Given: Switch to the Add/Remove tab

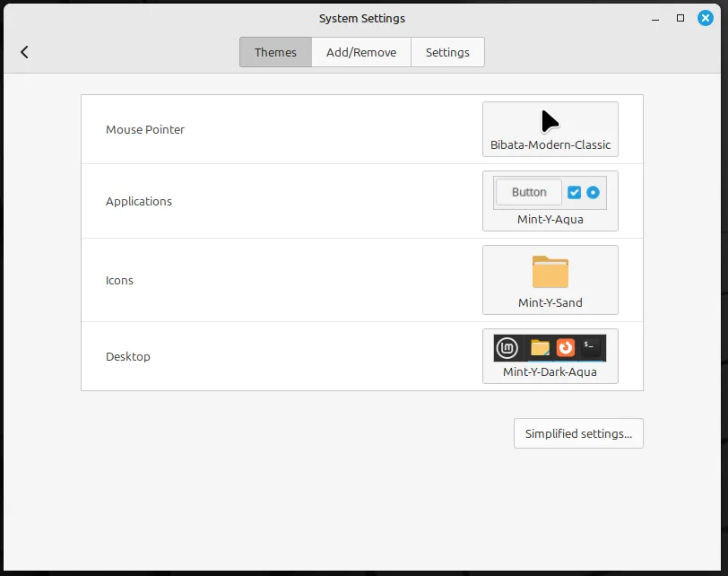Looking at the screenshot, I should click(x=360, y=52).
